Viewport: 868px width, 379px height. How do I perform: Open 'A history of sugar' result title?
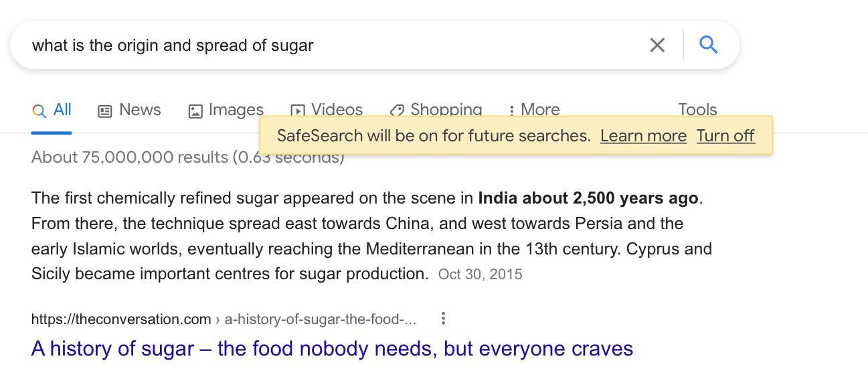332,349
